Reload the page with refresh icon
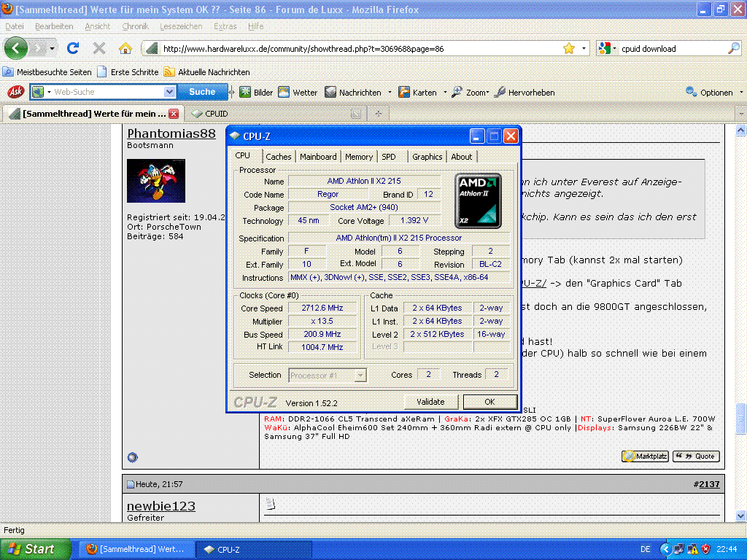The width and height of the screenshot is (747, 560). 73,48
